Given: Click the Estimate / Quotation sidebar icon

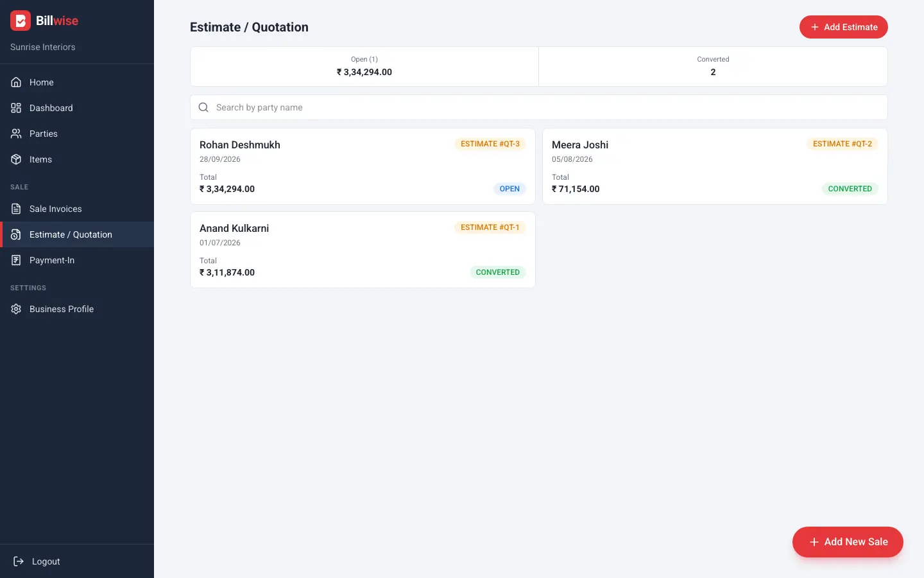Looking at the screenshot, I should pyautogui.click(x=16, y=234).
